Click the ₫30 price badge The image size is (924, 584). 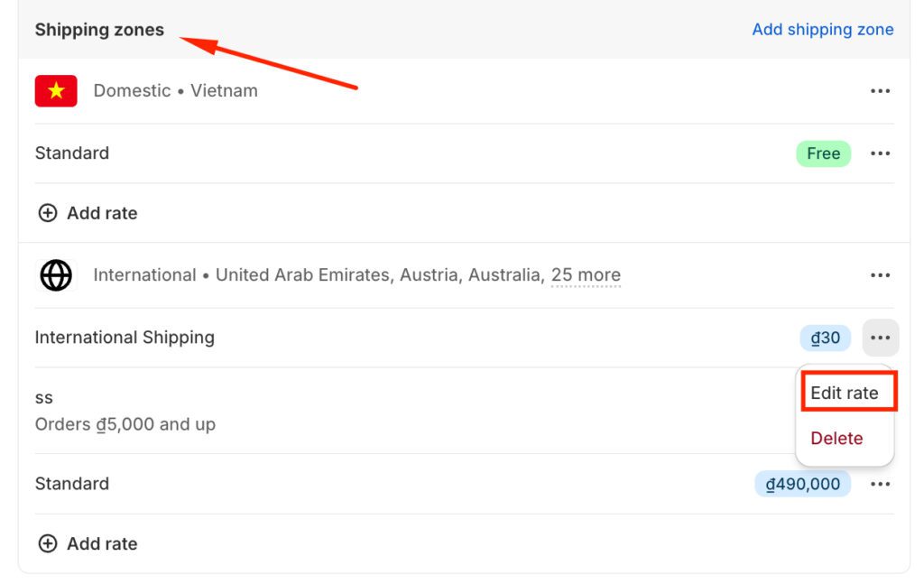[825, 338]
